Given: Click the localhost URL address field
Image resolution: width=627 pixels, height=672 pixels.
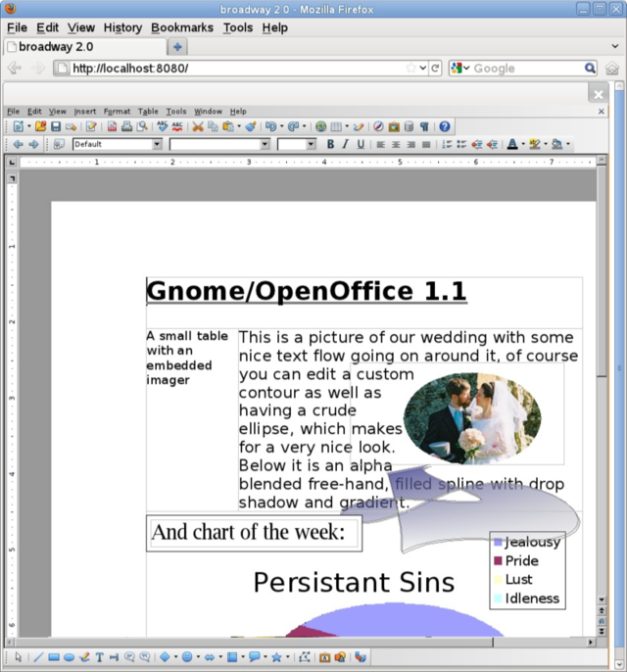Looking at the screenshot, I should pos(235,69).
